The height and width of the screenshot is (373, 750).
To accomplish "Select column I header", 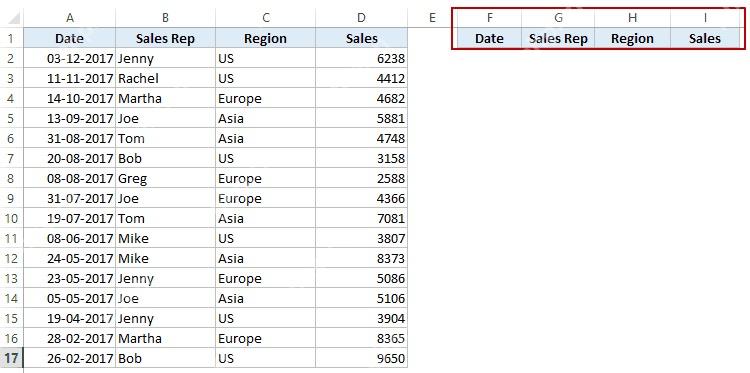I will (x=705, y=18).
